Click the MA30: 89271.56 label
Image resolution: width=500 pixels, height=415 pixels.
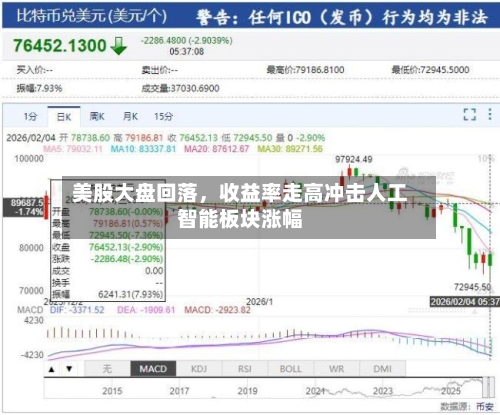click(x=290, y=149)
